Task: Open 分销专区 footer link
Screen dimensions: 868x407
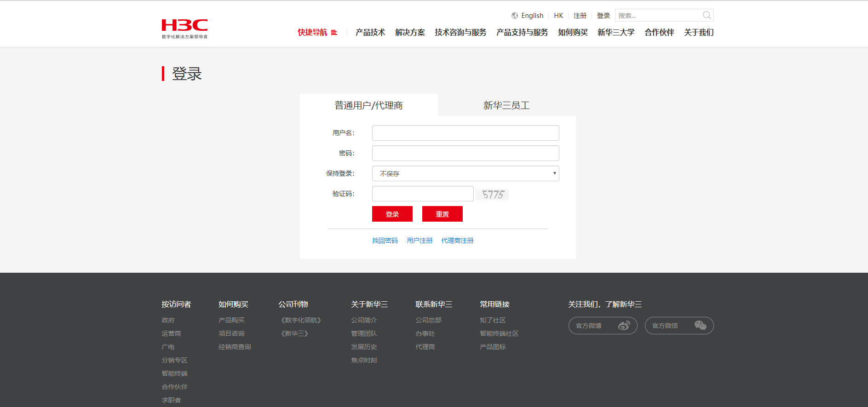Action: (x=174, y=360)
